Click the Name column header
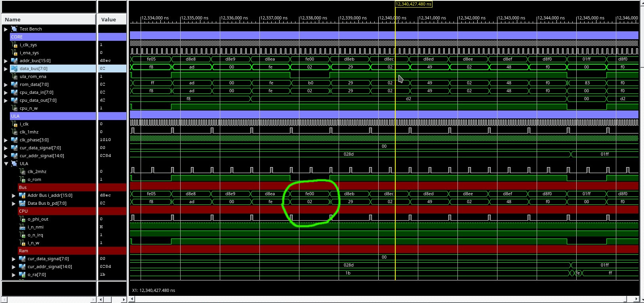The width and height of the screenshot is (644, 303). [49, 19]
